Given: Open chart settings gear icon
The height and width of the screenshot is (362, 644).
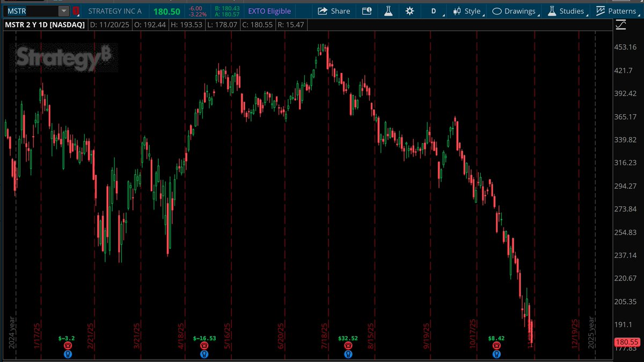Looking at the screenshot, I should (x=410, y=11).
